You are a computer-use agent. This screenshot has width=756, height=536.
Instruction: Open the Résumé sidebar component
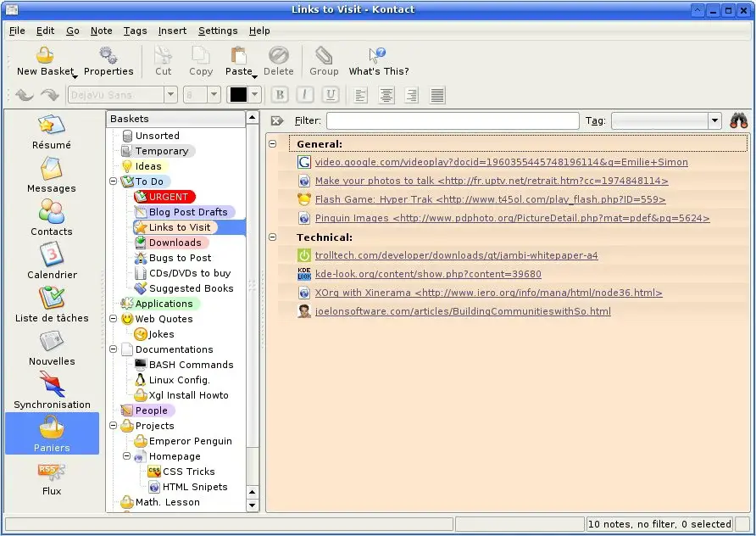[x=52, y=131]
